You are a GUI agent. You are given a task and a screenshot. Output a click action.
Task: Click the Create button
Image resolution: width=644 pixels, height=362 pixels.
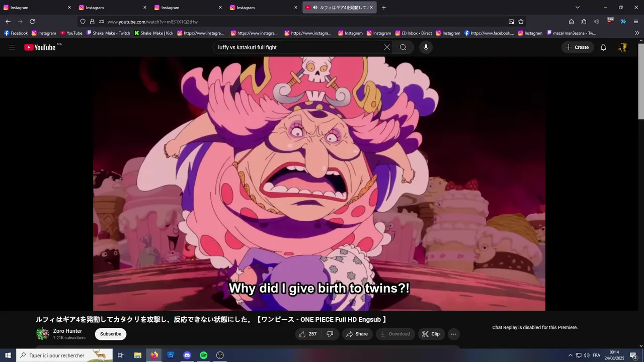click(x=577, y=47)
